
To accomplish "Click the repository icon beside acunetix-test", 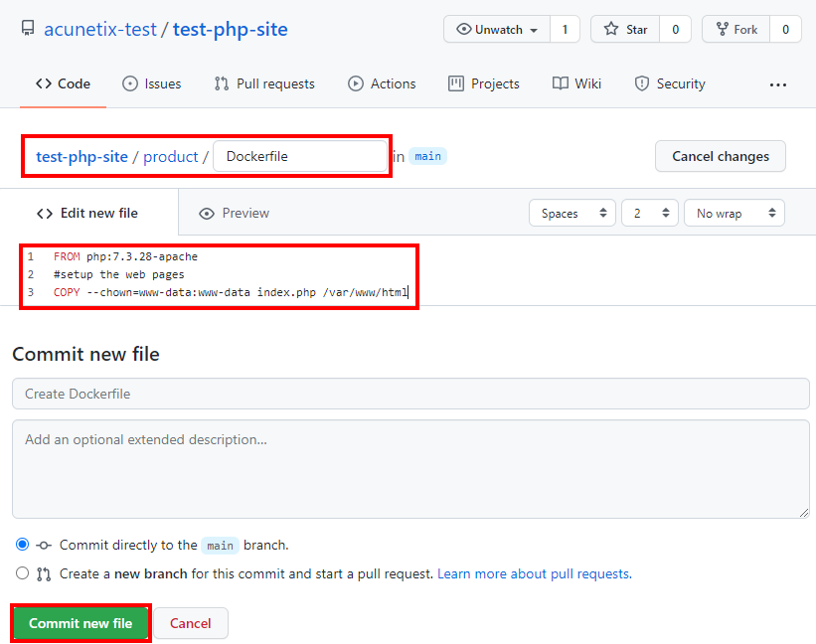I will click(28, 28).
